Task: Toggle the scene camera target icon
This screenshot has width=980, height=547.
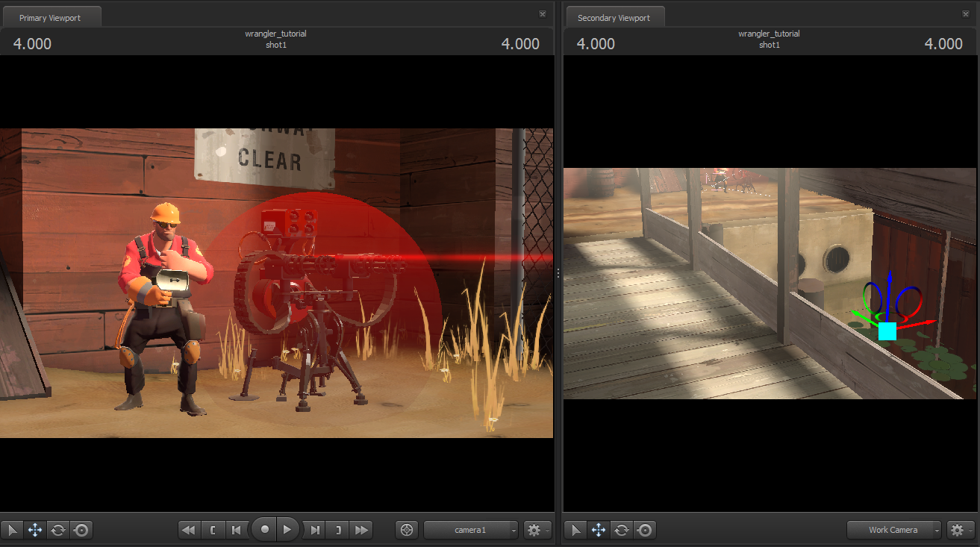Action: coord(407,530)
